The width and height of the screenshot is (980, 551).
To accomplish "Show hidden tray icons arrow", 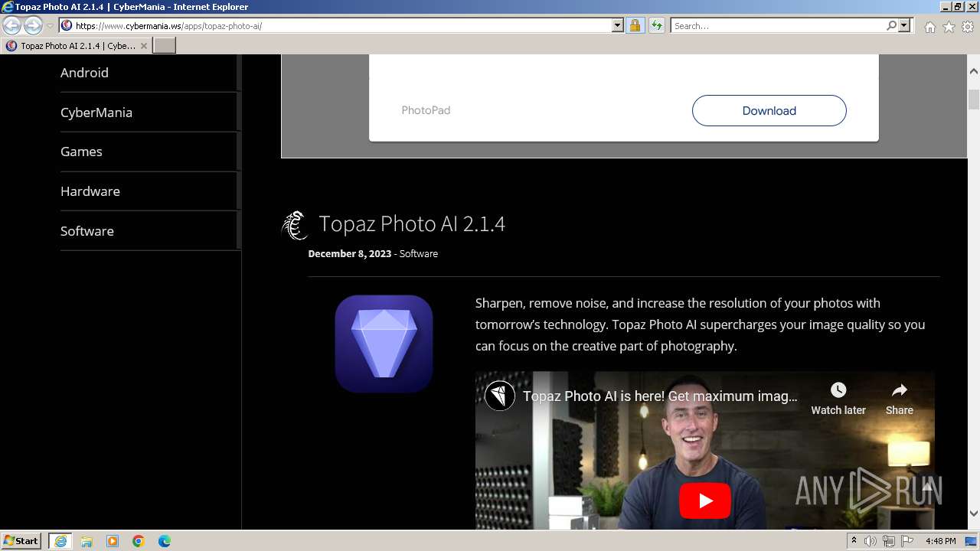I will click(854, 541).
